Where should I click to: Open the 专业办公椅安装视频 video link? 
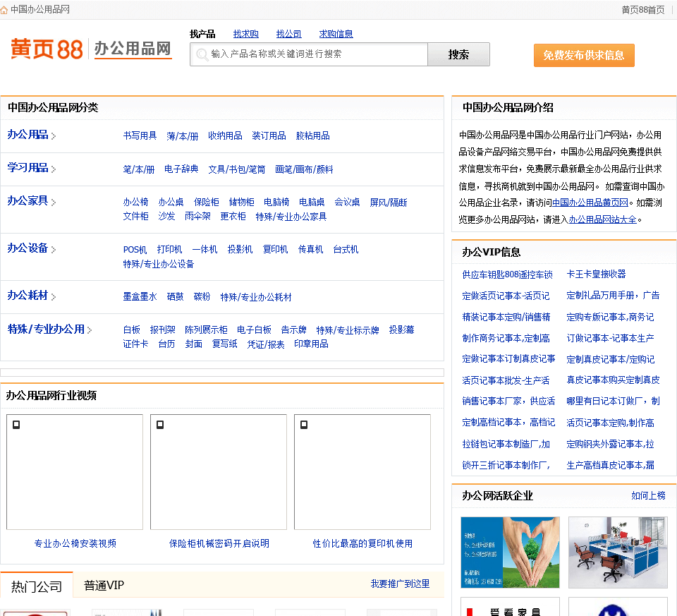click(x=75, y=543)
